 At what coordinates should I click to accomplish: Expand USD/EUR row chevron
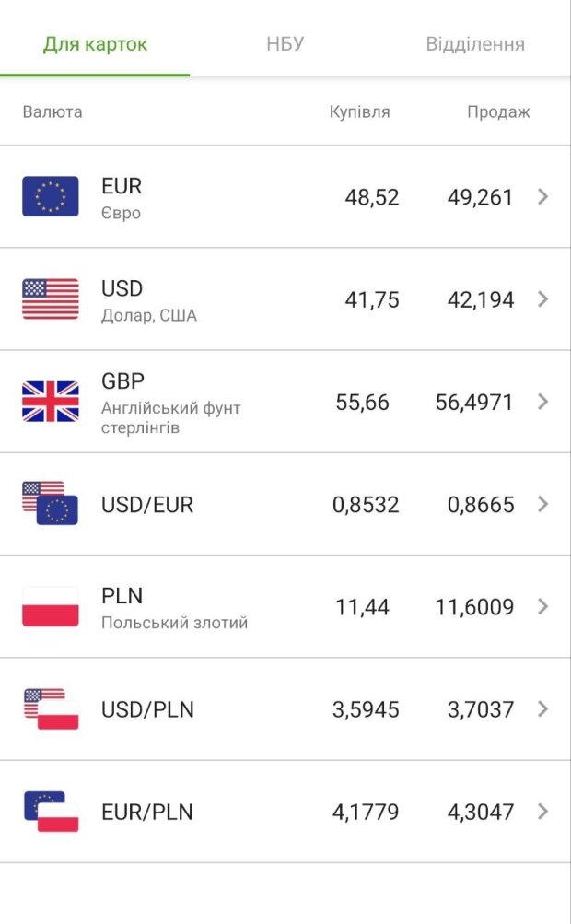(x=542, y=504)
